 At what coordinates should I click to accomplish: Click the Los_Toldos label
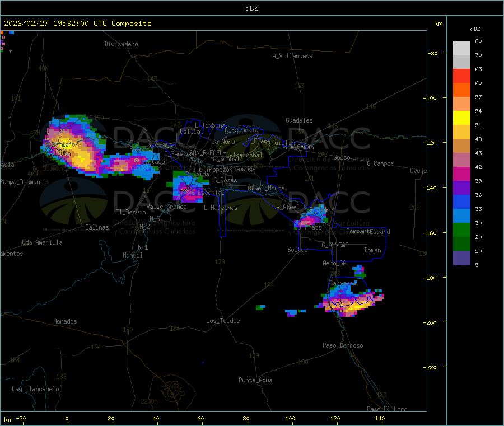pyautogui.click(x=223, y=321)
